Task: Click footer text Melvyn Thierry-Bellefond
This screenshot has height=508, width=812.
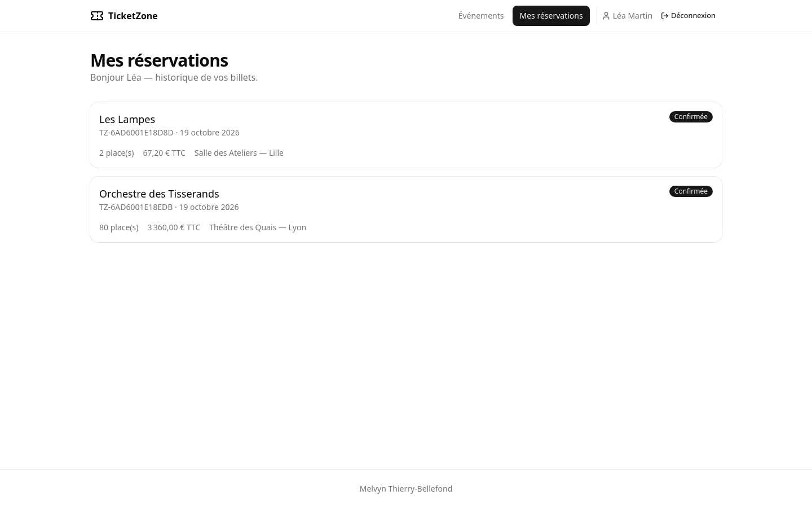Action: coord(406,489)
